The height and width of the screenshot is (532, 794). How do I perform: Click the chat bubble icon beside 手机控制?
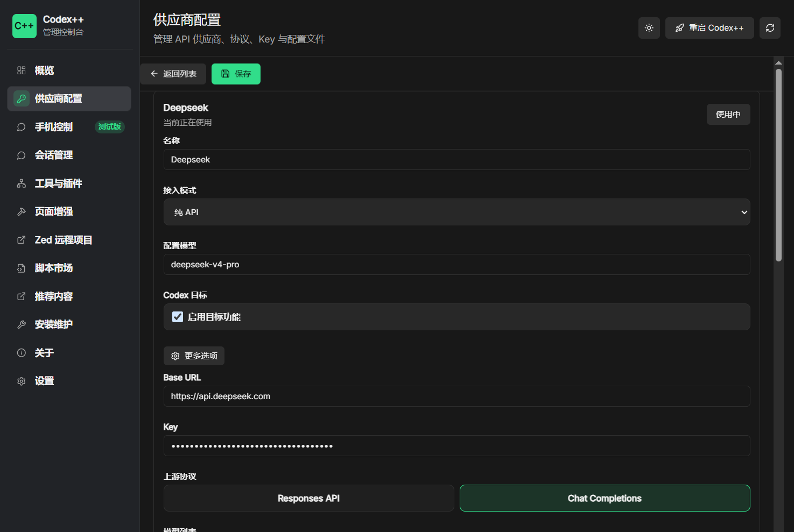[22, 127]
